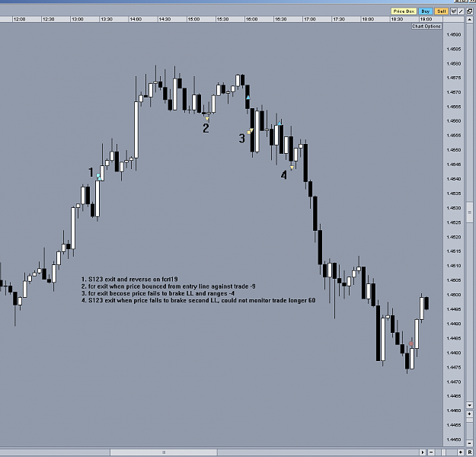Click the 1.4590 price axis label
This screenshot has width=476, height=457.
coord(454,34)
